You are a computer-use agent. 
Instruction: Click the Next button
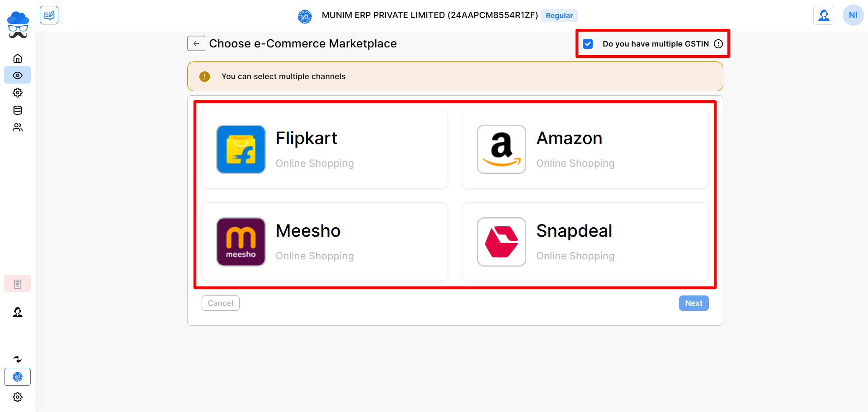pyautogui.click(x=693, y=303)
